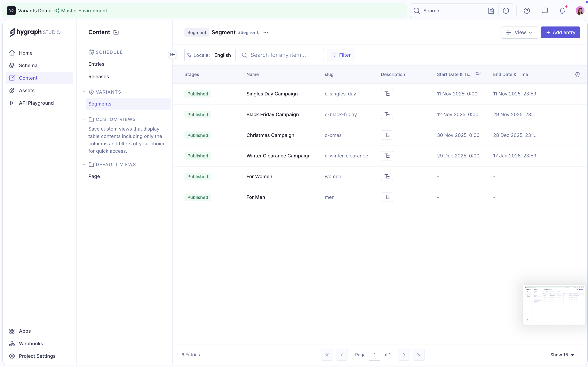Click the Search for any item field
Screen dimensions: 588x367
[281, 55]
